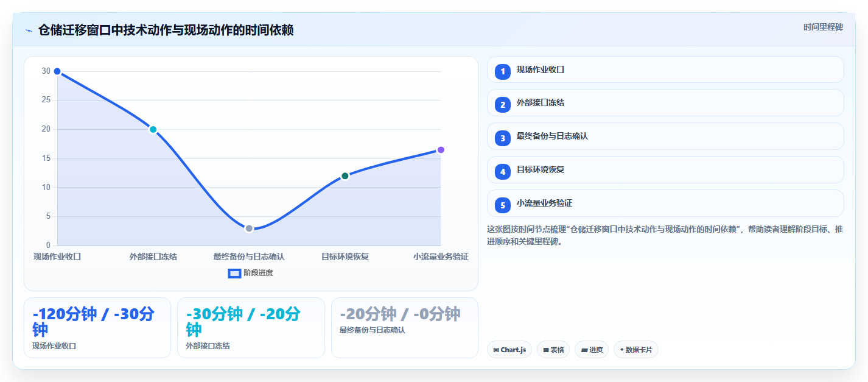The height and width of the screenshot is (382, 868).
Task: Select the 最终备份与日志确认 step row
Action: click(665, 136)
